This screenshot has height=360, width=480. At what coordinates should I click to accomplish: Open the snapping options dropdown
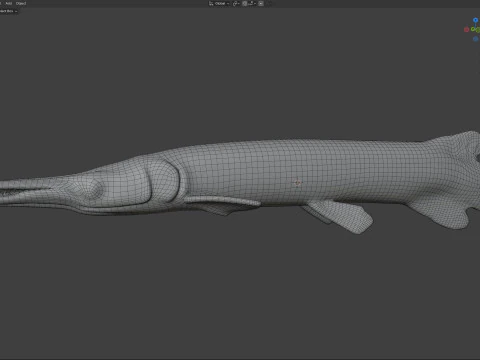tap(252, 3)
